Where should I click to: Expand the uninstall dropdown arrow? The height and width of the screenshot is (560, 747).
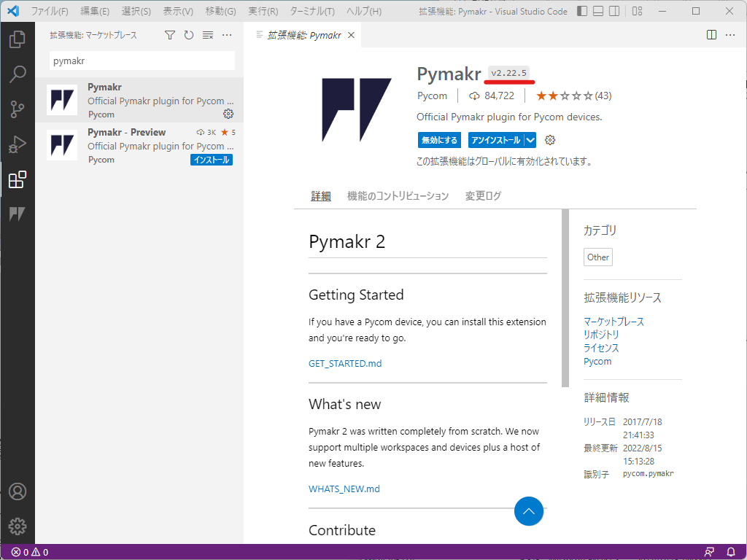tap(530, 140)
